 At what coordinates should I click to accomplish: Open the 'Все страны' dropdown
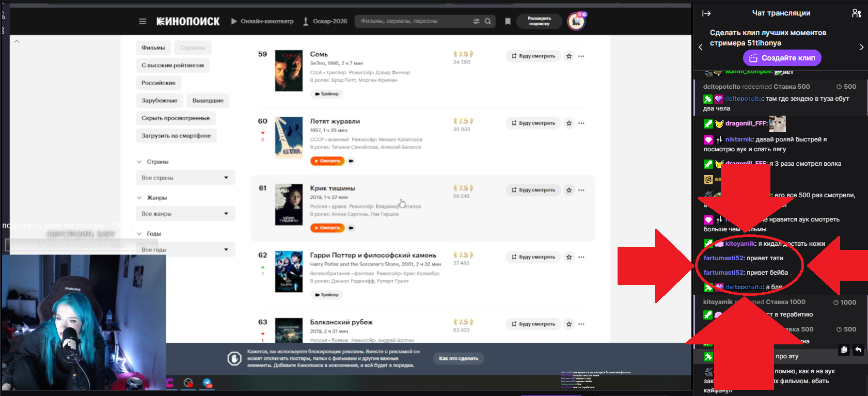tap(185, 178)
